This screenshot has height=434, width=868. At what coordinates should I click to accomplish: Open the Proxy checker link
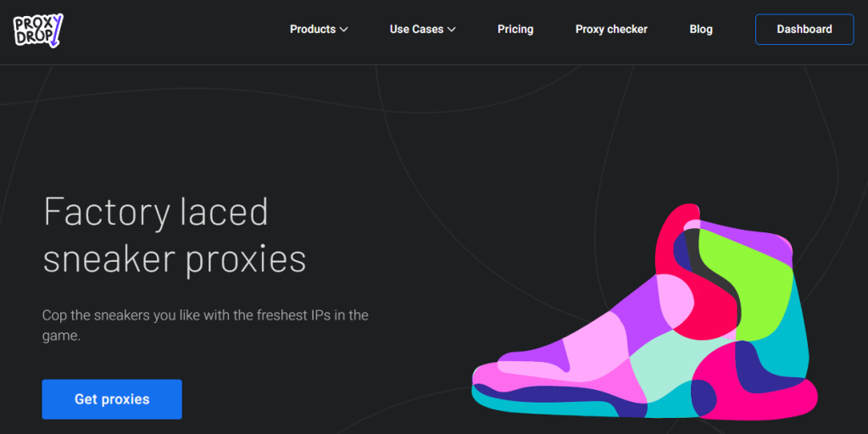coord(611,29)
